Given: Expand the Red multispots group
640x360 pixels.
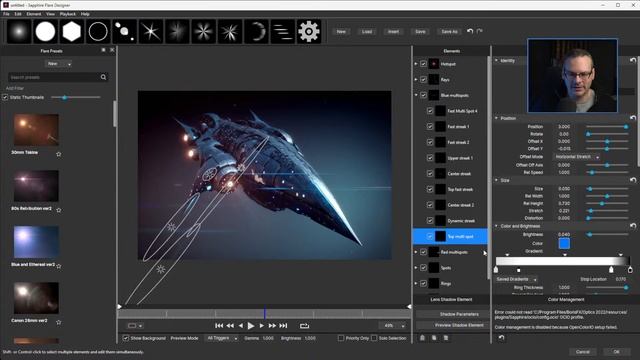Looking at the screenshot, I should (x=416, y=252).
